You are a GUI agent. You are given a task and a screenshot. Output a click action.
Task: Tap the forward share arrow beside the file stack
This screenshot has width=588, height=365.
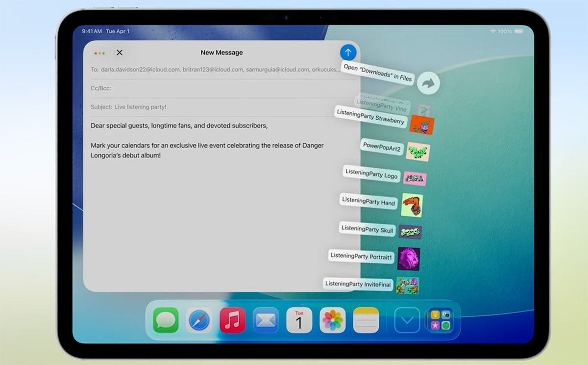coord(429,83)
